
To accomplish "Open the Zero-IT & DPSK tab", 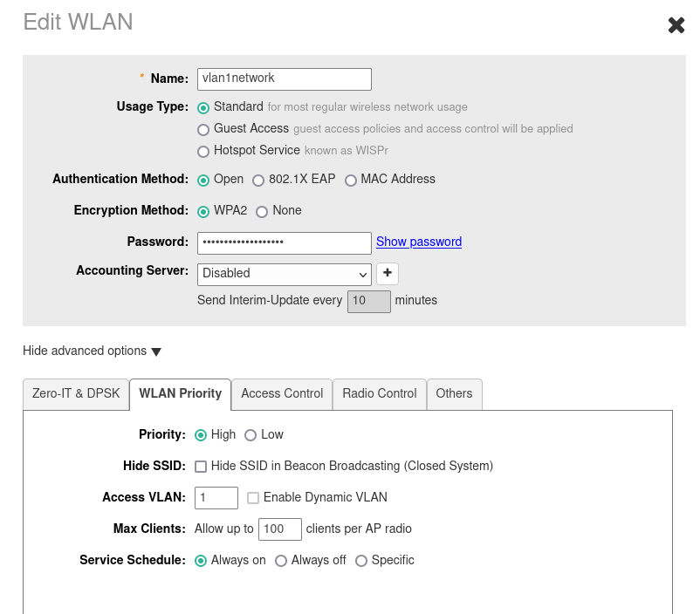I will [75, 393].
